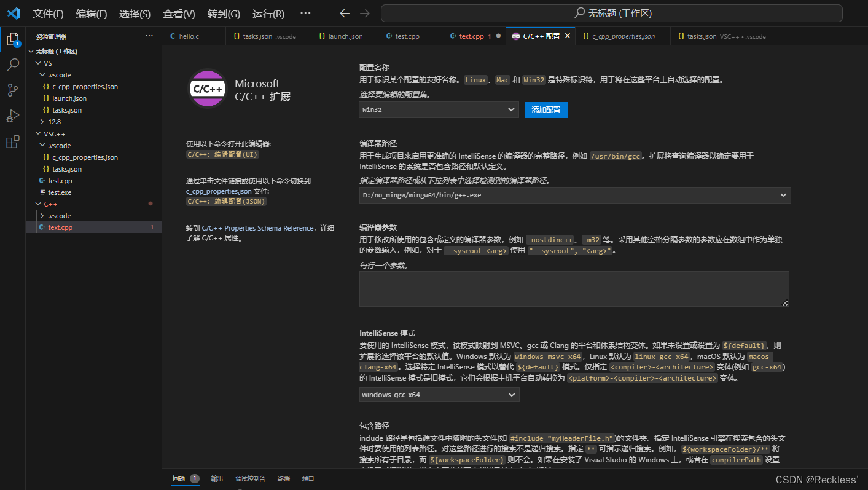Viewport: 868px width, 490px height.
Task: Open the Source Control panel
Action: [13, 90]
